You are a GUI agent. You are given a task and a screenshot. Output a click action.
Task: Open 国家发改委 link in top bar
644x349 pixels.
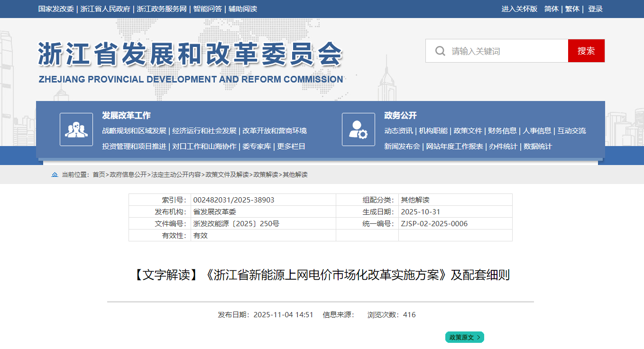(56, 9)
